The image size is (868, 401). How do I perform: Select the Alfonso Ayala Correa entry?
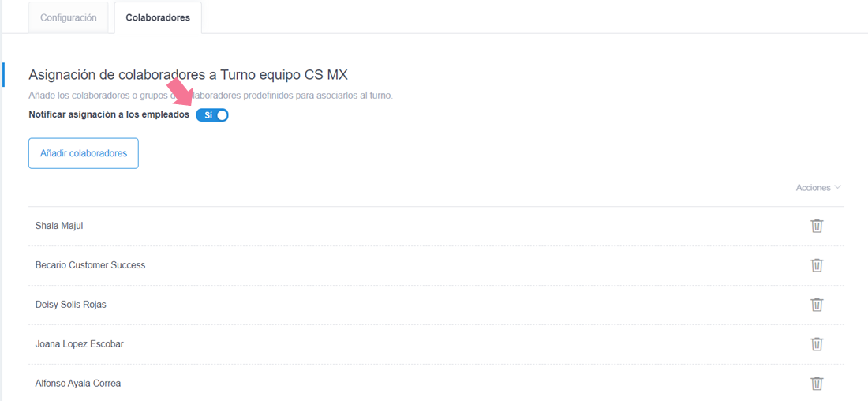[78, 384]
